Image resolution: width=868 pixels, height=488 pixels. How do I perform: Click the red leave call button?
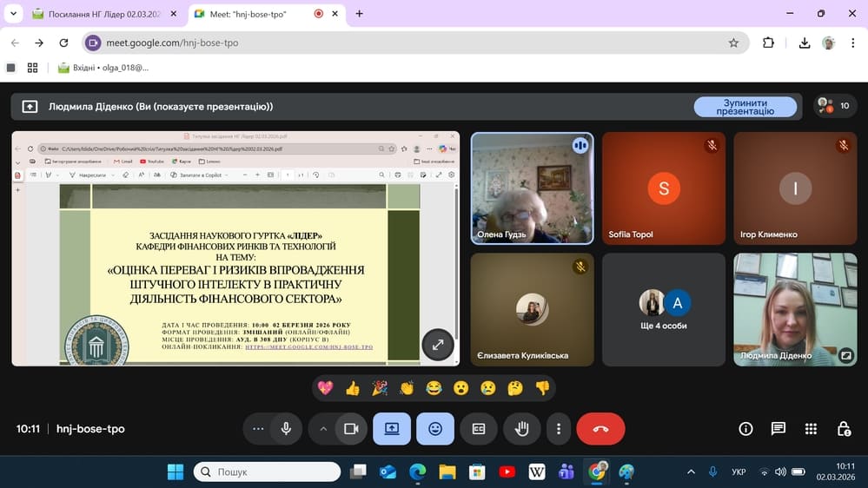coord(600,429)
